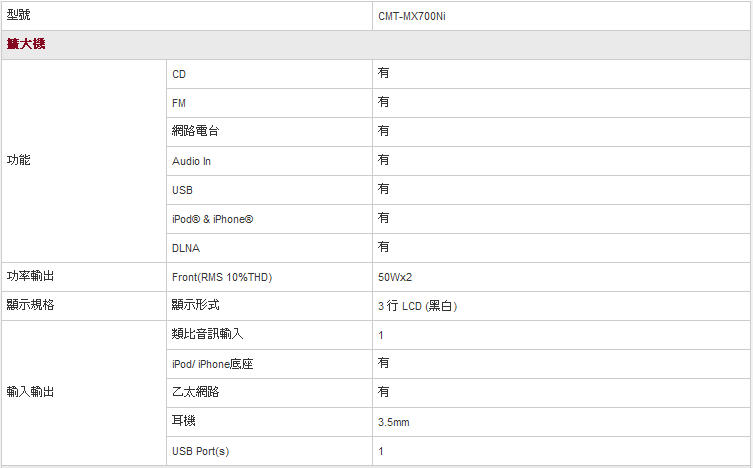Select the iPod® & iPhone® label
Image resolution: width=753 pixels, height=468 pixels.
212,219
